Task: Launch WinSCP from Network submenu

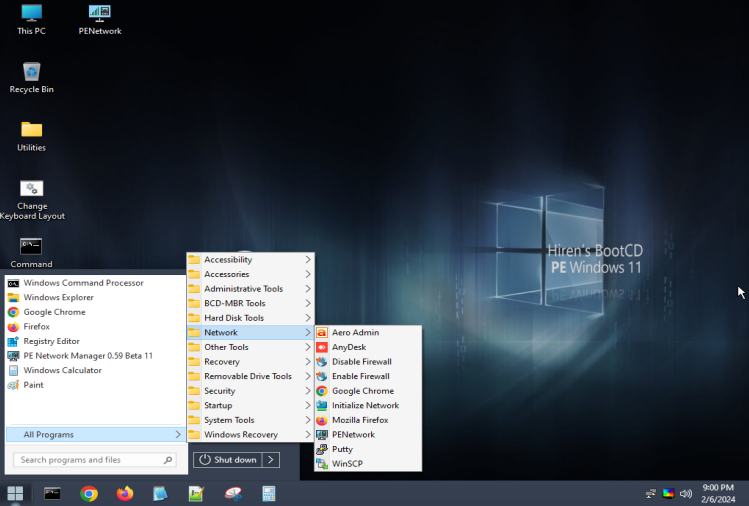Action: (x=368, y=464)
